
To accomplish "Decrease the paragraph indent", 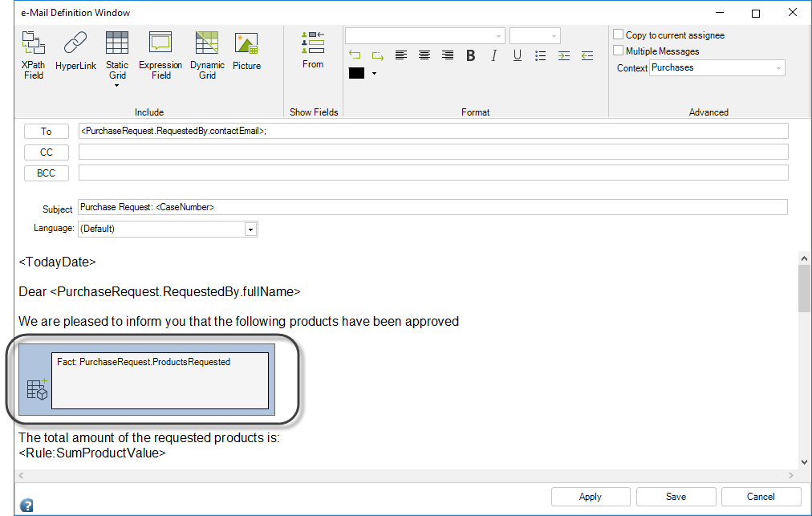I will coord(587,55).
